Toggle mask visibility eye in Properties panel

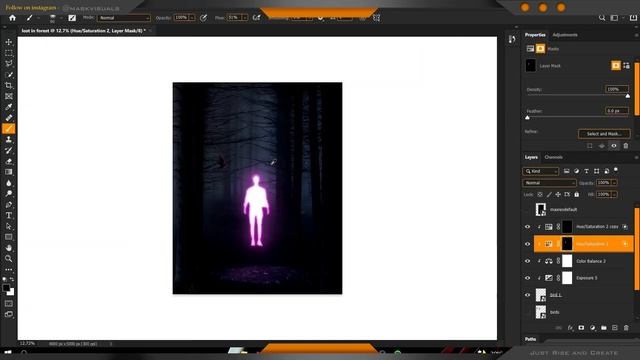click(x=614, y=146)
